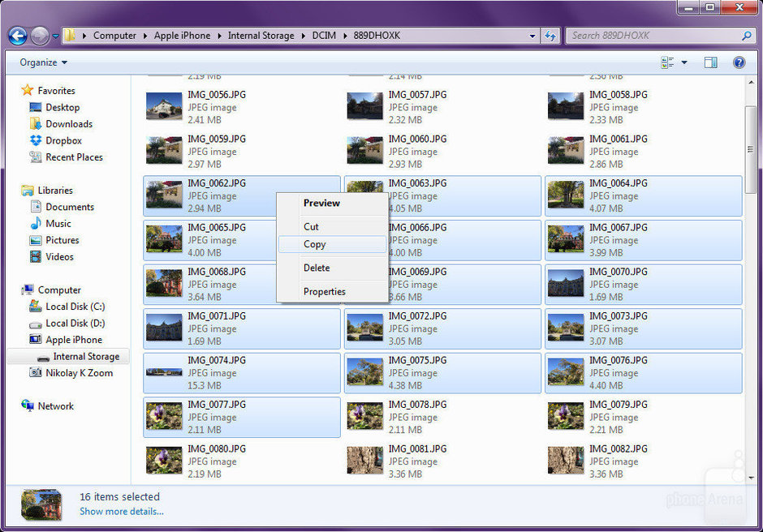Image resolution: width=763 pixels, height=532 pixels.
Task: Navigate back with the Back arrow
Action: 17,36
